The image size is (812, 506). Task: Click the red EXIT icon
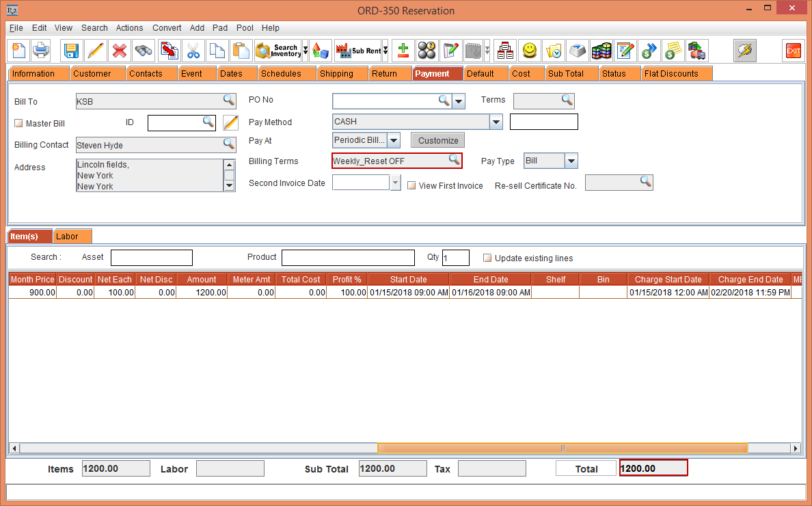click(793, 51)
